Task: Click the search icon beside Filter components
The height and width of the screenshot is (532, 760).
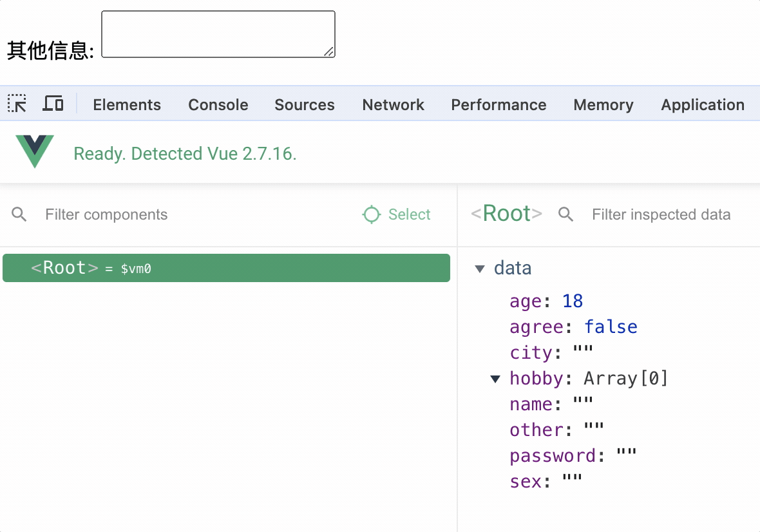Action: (19, 214)
